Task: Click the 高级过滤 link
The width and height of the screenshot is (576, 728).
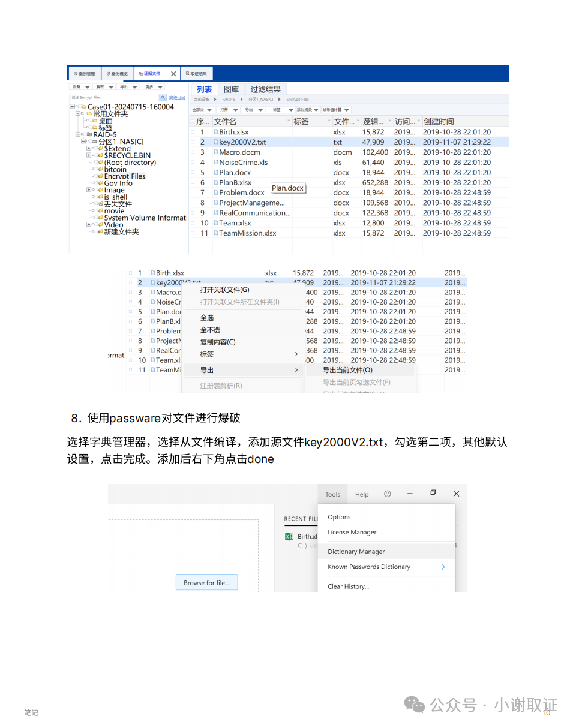Action: [x=177, y=97]
